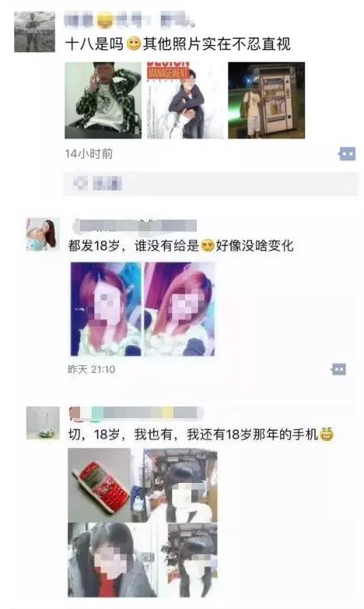Tap the heart icon in the likes bar

tap(80, 183)
